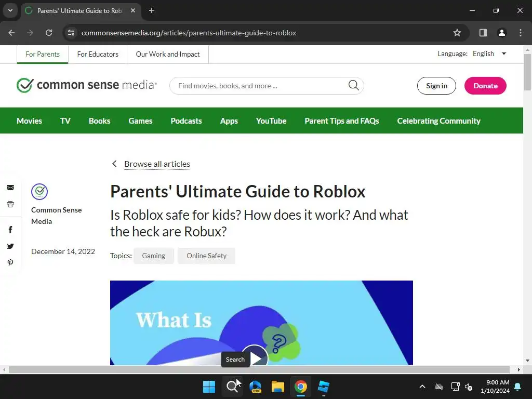The width and height of the screenshot is (532, 399).
Task: Show hidden system tray icons
Action: click(422, 387)
